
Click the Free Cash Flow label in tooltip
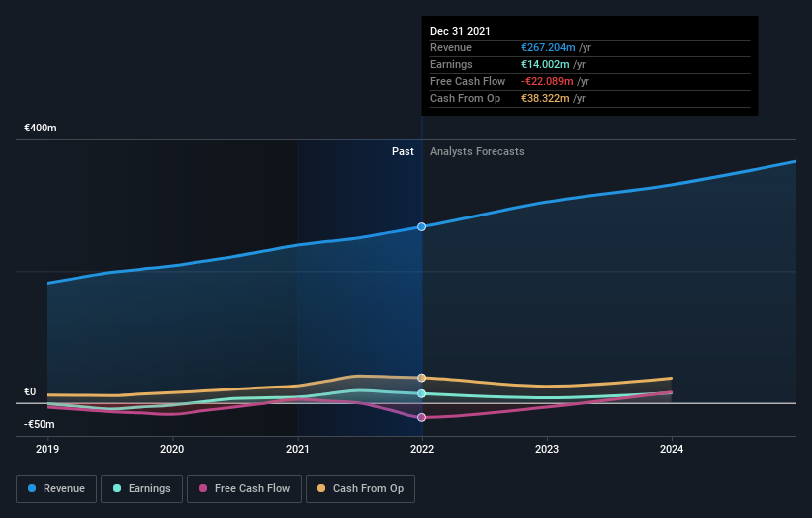point(468,81)
